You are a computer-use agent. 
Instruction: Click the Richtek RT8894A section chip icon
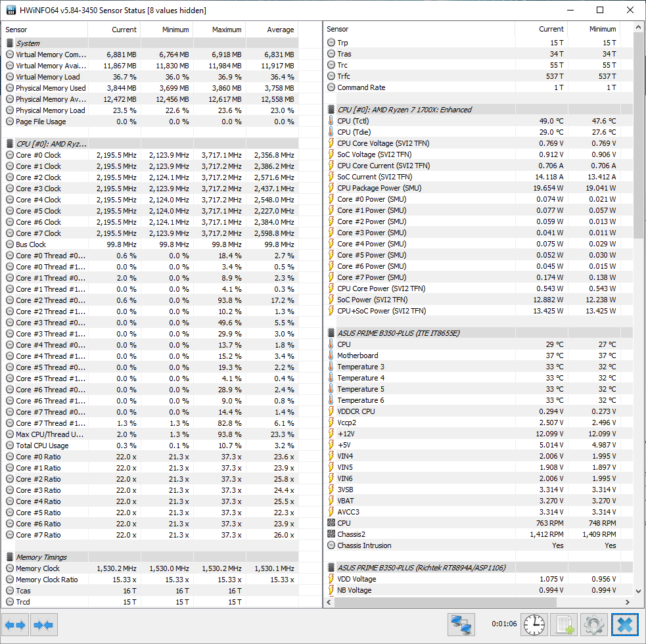tap(331, 567)
